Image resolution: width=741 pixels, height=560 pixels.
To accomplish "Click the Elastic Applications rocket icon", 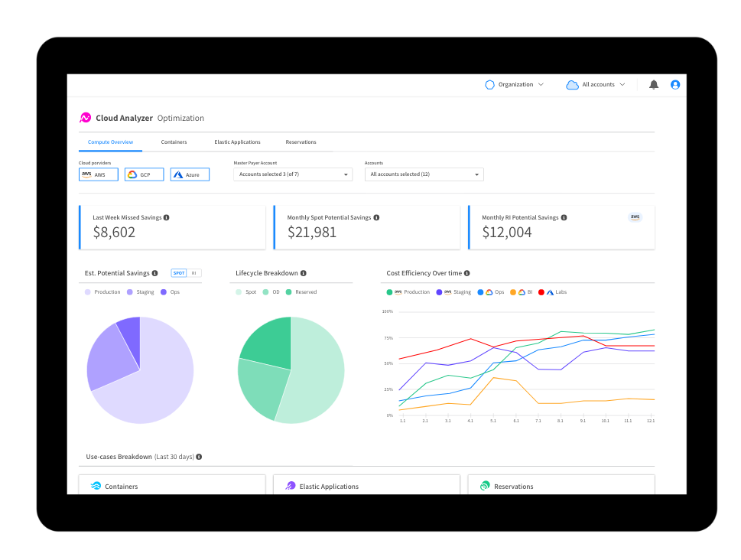I will [x=291, y=486].
